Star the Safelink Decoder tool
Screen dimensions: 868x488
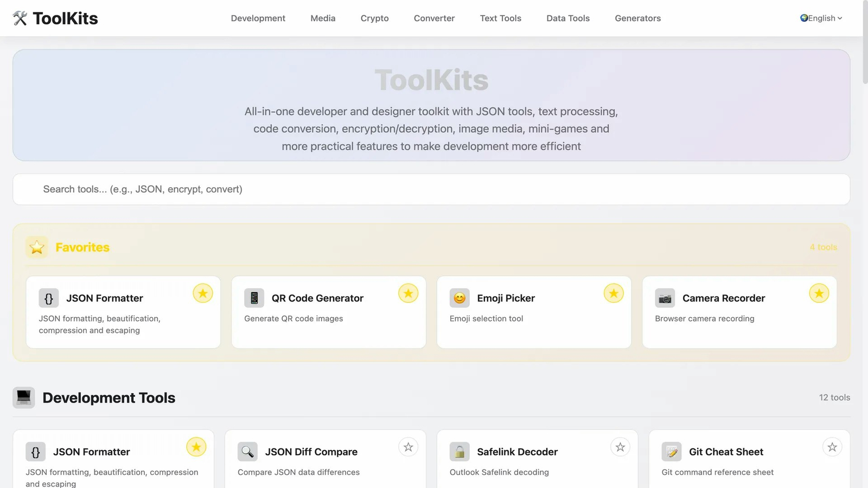click(x=620, y=447)
